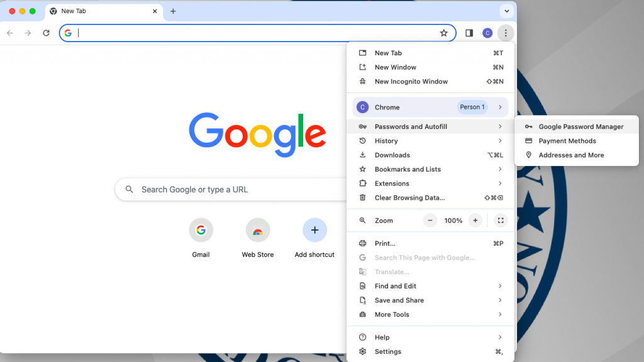
Task: Select Passwords and Autofill menu item
Action: pos(430,126)
